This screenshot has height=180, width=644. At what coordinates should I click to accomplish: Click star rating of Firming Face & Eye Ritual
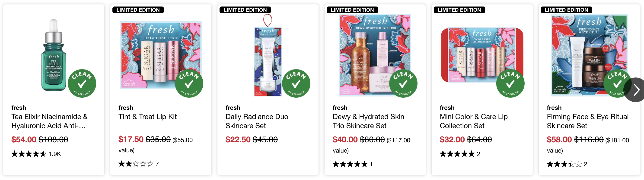click(x=564, y=164)
